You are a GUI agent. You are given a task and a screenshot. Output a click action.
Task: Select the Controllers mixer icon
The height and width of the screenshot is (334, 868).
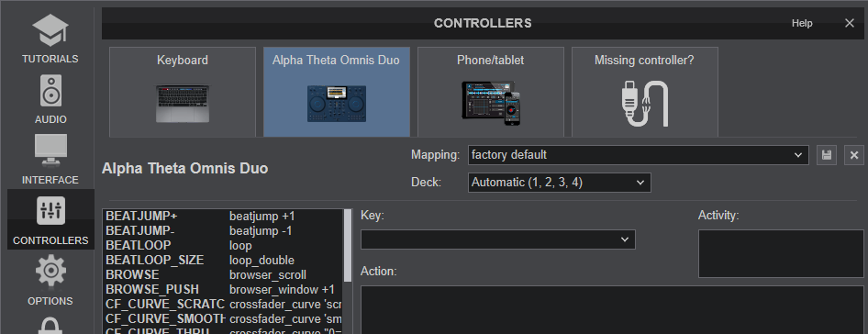coord(50,210)
